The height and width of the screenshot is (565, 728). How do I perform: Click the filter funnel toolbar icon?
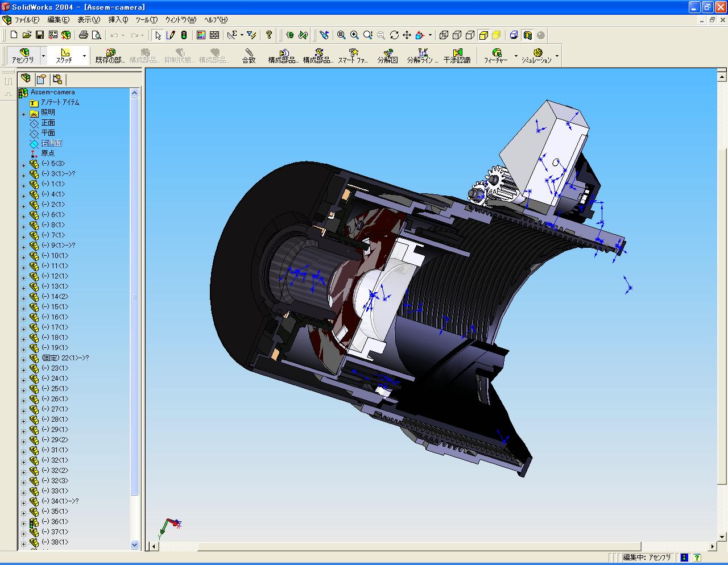coord(252,35)
